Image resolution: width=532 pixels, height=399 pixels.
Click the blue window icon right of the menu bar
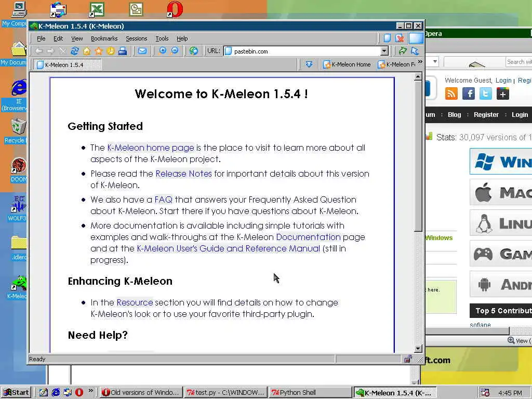click(x=416, y=38)
